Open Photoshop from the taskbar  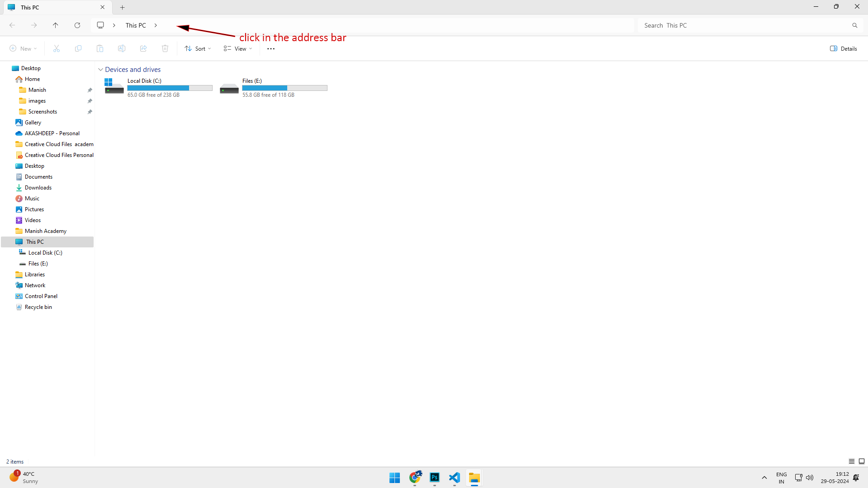tap(435, 478)
